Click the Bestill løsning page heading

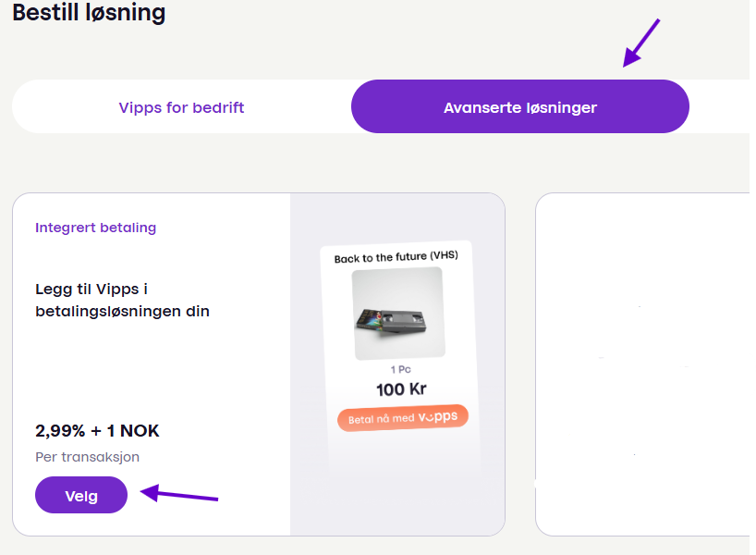coord(89,12)
